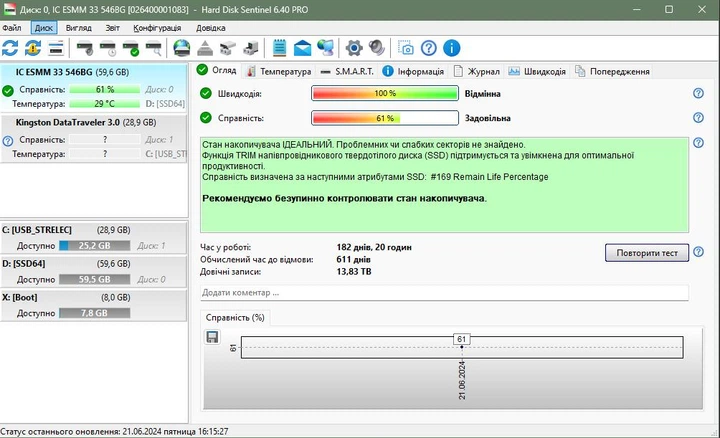Click the disk with shield toolbar icon
Image resolution: width=720 pixels, height=438 pixels.
[84, 48]
